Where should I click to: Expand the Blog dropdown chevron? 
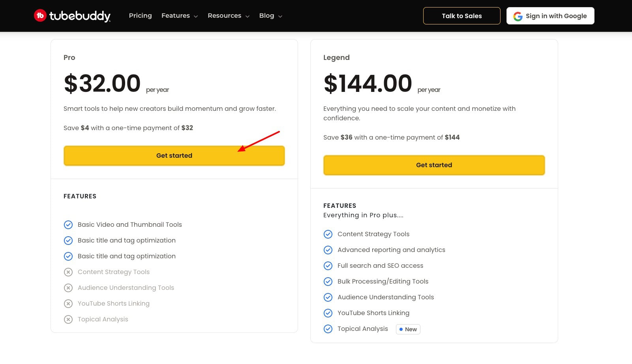click(280, 17)
